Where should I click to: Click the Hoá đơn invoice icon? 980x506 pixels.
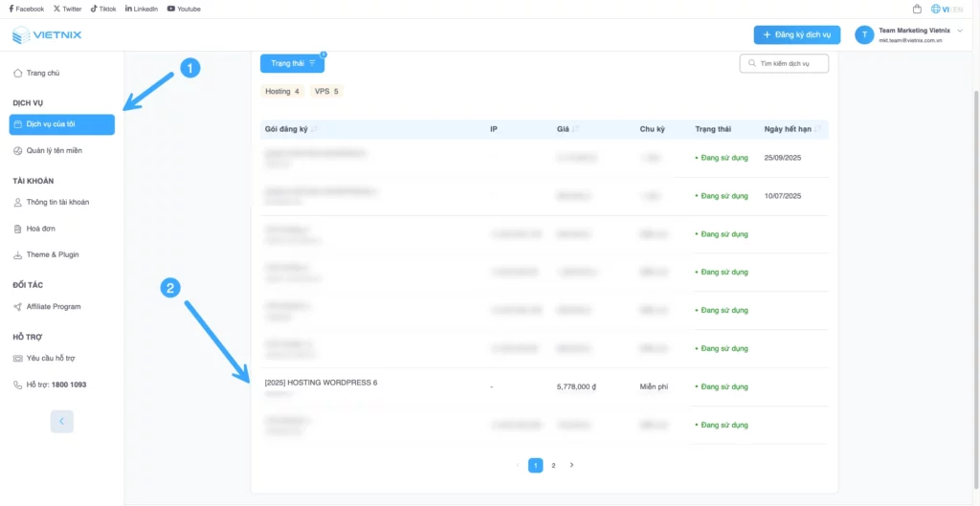point(17,229)
